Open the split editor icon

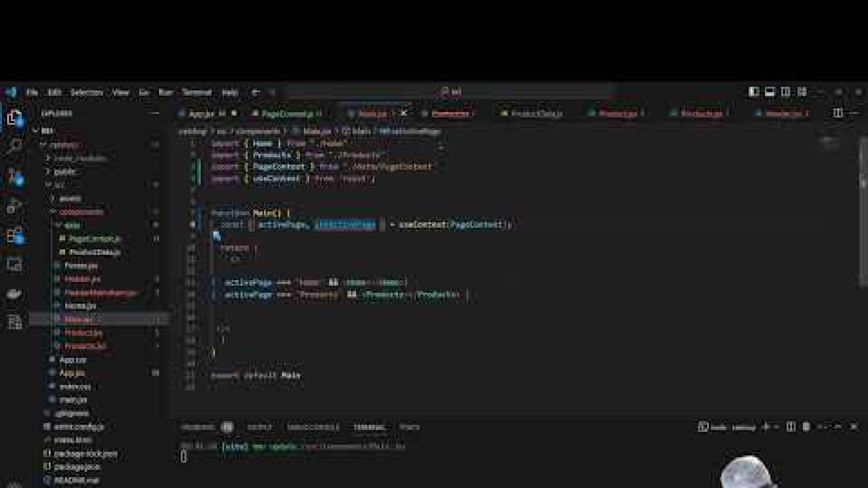point(838,113)
